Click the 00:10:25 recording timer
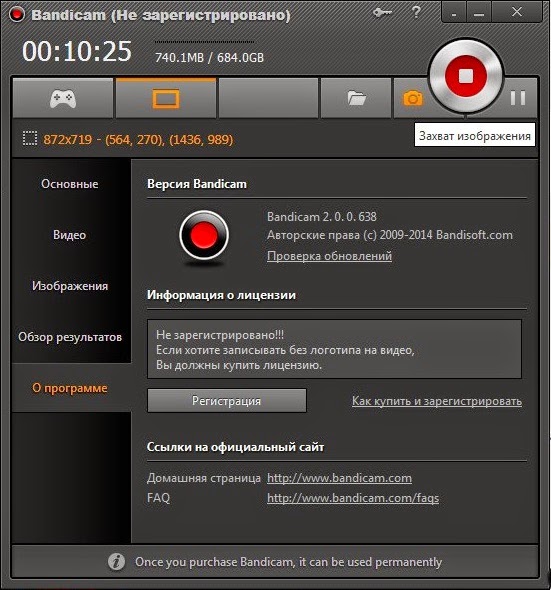The image size is (551, 590). [77, 51]
